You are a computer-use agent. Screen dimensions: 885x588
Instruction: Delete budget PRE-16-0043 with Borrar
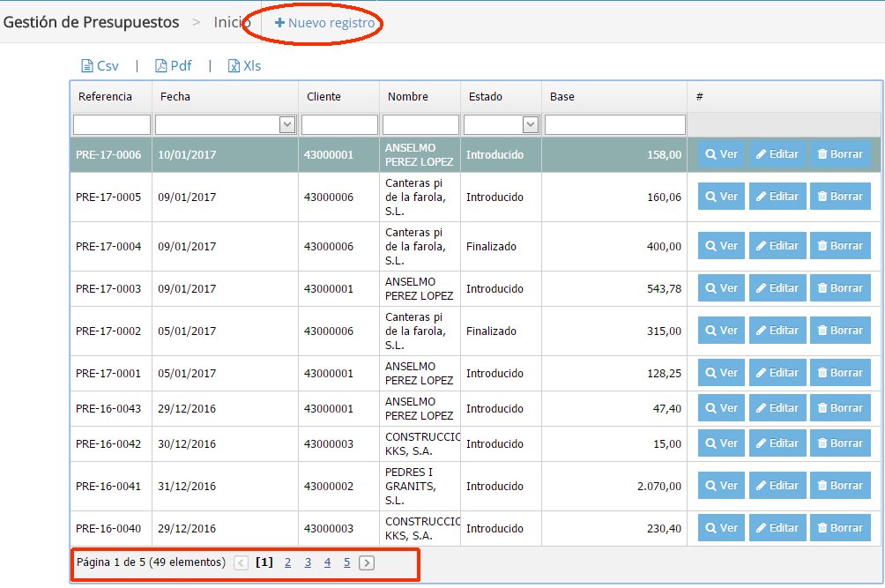click(x=840, y=407)
